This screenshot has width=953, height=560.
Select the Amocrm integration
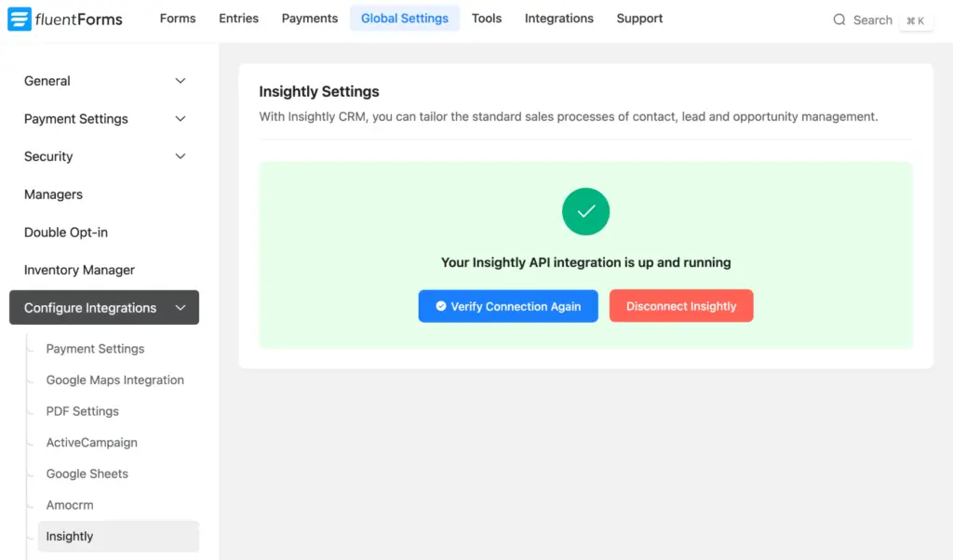tap(68, 504)
